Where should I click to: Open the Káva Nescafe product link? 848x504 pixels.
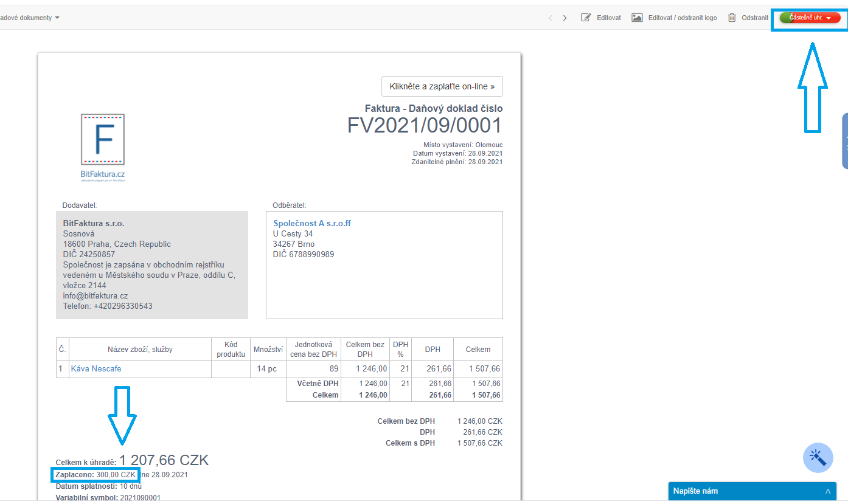pyautogui.click(x=96, y=368)
